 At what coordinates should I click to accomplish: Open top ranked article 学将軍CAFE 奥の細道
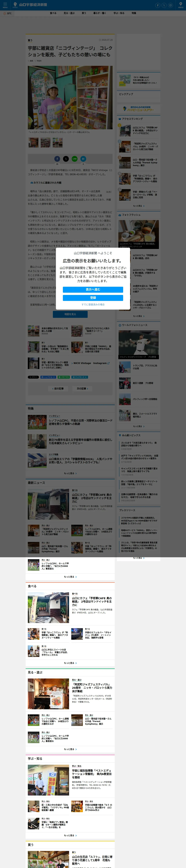click(x=145, y=130)
